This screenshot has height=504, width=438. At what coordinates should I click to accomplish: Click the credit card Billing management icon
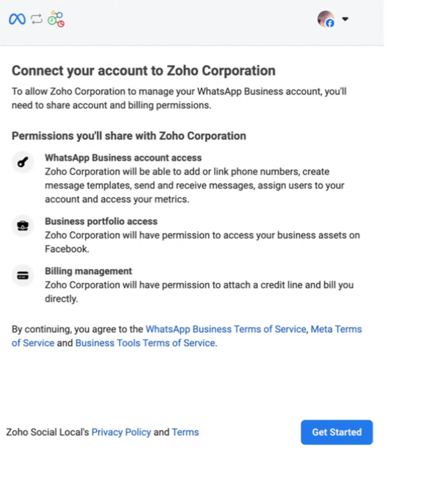click(22, 275)
